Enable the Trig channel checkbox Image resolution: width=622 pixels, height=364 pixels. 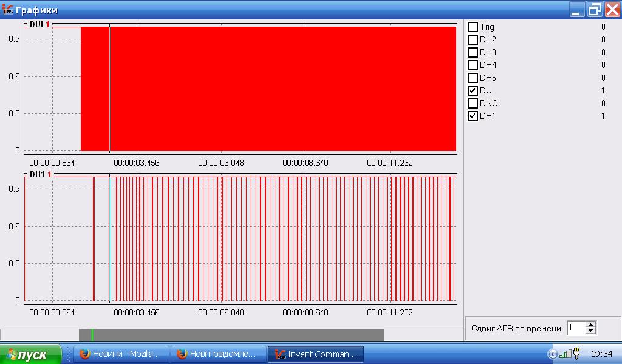coord(473,27)
